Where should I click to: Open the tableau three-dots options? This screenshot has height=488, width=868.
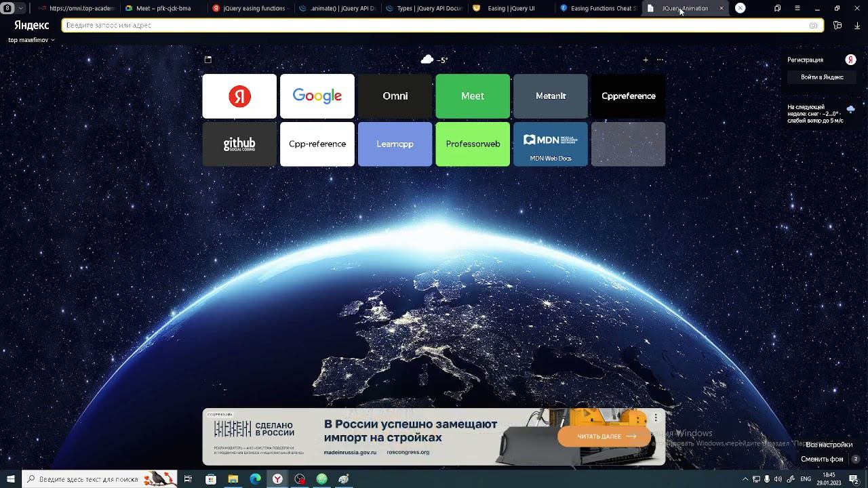click(660, 60)
